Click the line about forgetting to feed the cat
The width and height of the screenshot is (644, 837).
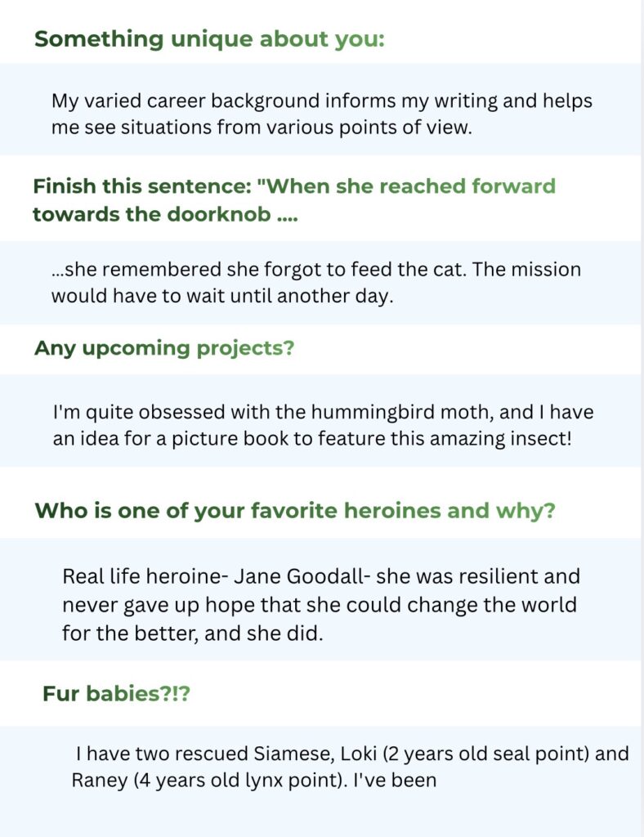[x=315, y=269]
